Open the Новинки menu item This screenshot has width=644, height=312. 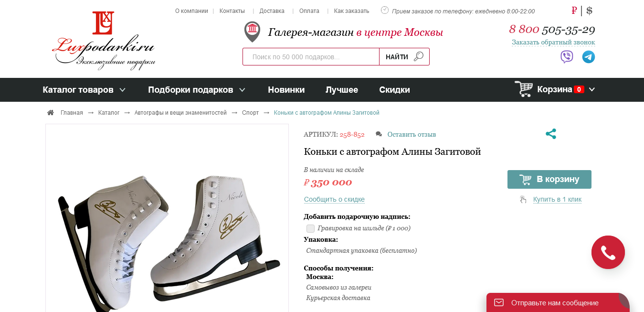286,90
